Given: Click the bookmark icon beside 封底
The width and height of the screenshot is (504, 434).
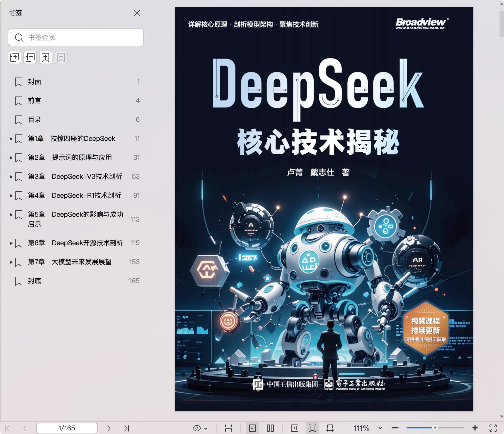Looking at the screenshot, I should (x=19, y=281).
